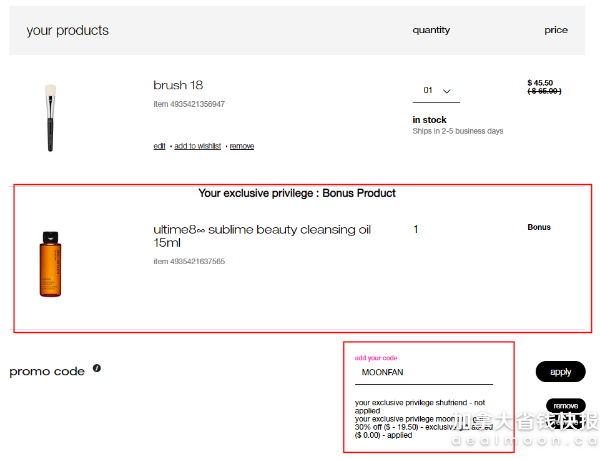Open the brush 18 product title

[x=178, y=85]
